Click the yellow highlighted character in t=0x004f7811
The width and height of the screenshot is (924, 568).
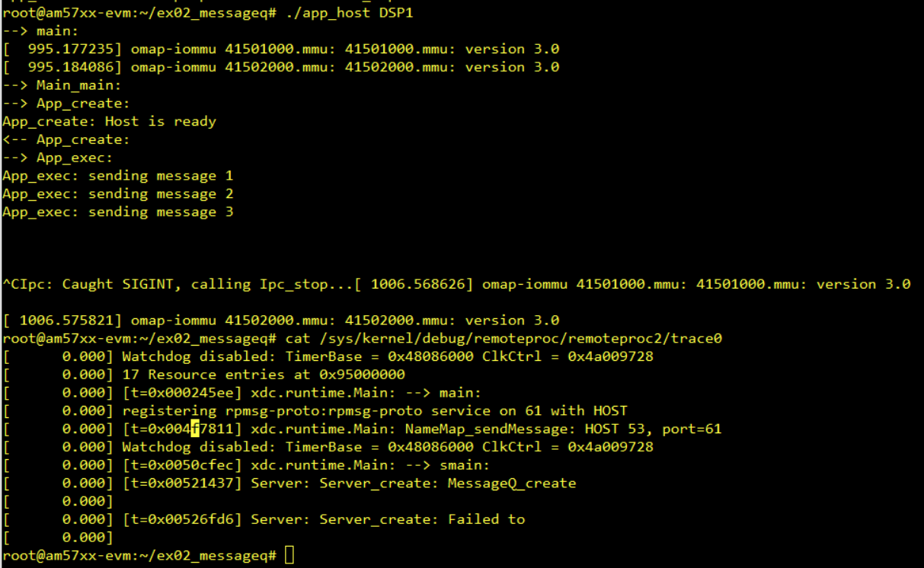[x=195, y=429]
